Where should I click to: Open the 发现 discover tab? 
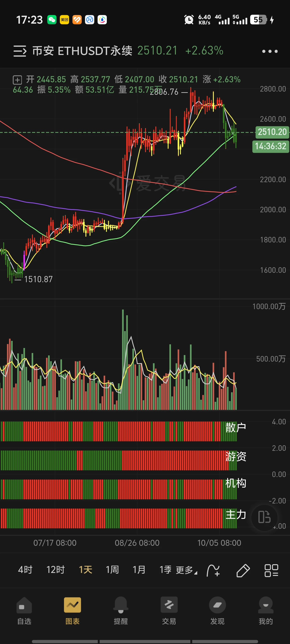click(217, 611)
